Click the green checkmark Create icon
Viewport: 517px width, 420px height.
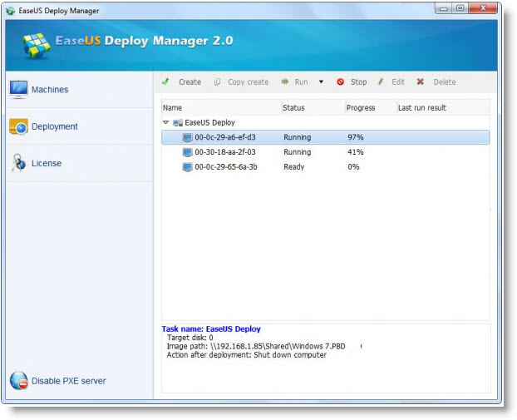[x=165, y=82]
